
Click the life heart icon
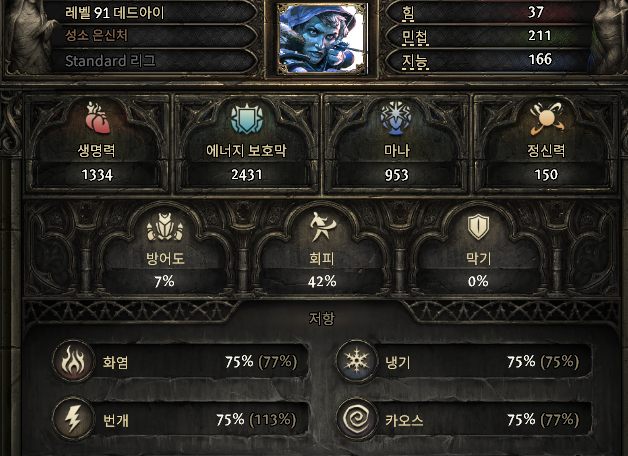pos(97,117)
